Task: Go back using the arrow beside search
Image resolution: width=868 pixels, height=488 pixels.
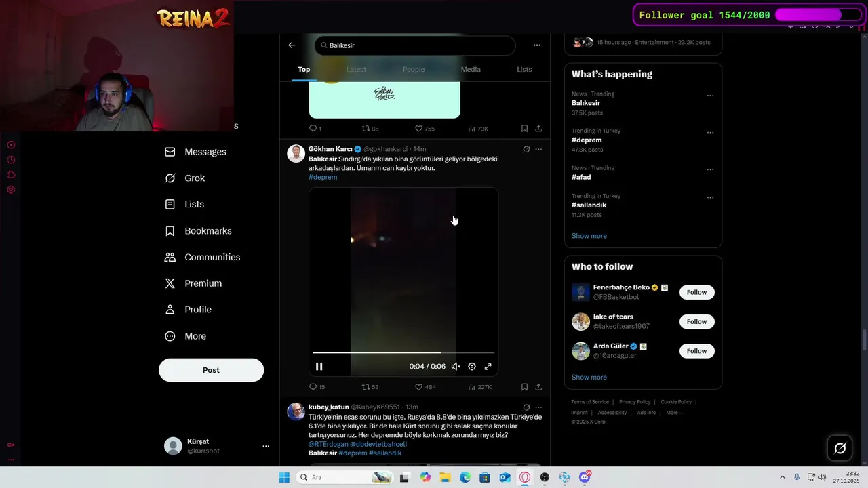Action: (292, 45)
